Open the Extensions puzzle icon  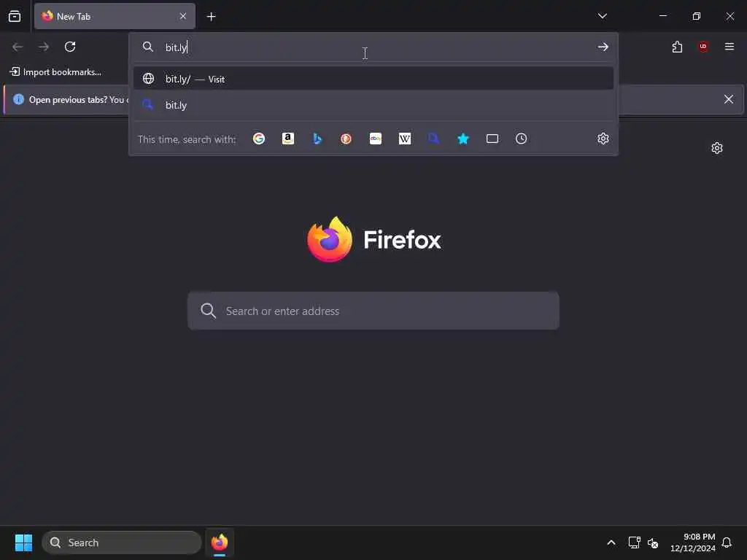[x=677, y=47]
